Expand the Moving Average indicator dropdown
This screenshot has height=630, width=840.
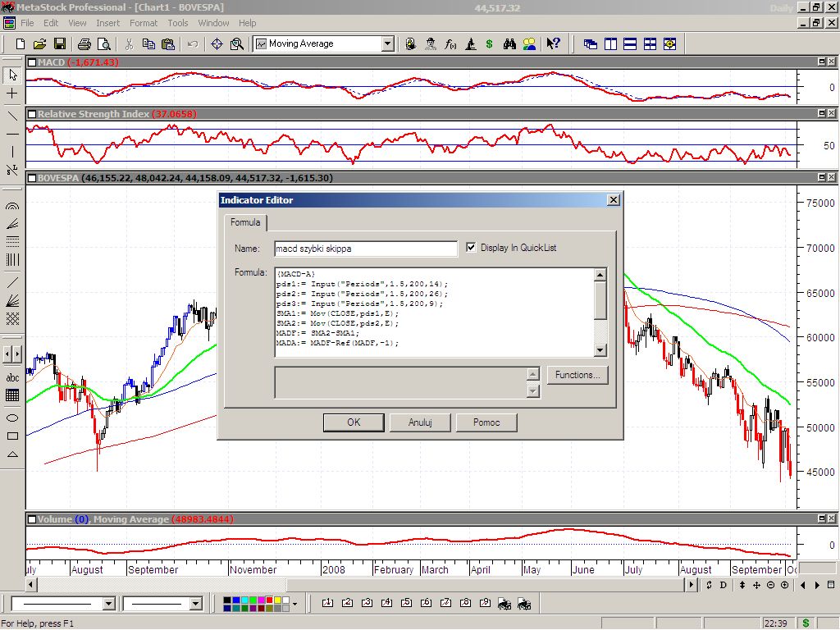click(x=388, y=44)
